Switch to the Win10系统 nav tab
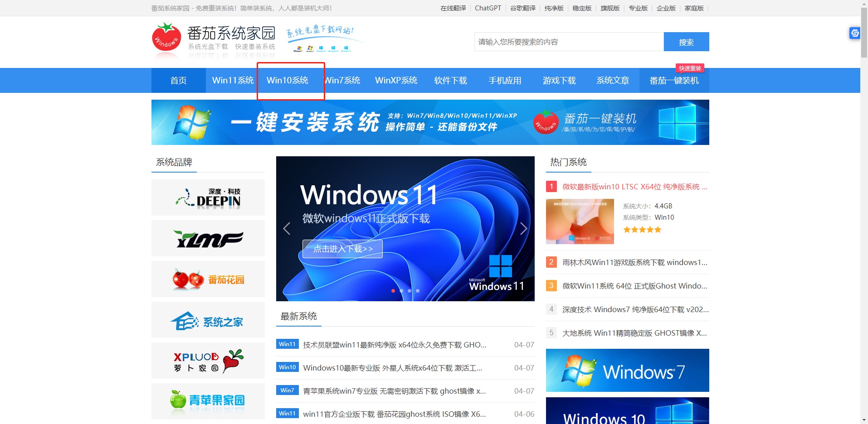Image resolution: width=868 pixels, height=424 pixels. 288,80
